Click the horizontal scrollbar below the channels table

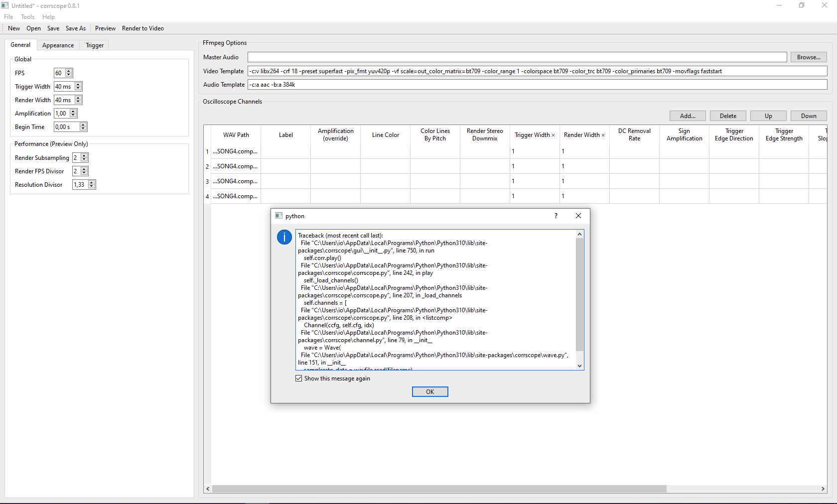coord(438,489)
